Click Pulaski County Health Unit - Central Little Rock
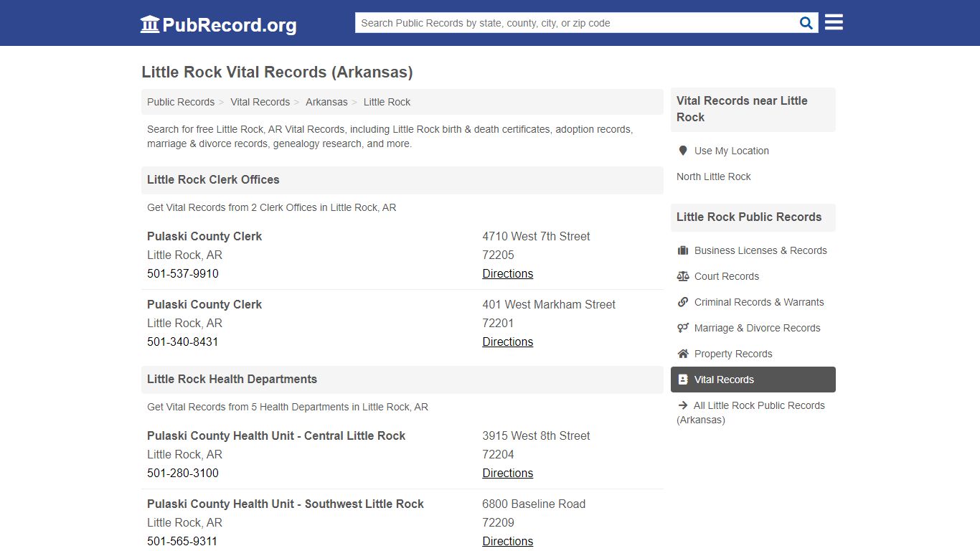Screen dimensions: 980x551 pos(276,435)
